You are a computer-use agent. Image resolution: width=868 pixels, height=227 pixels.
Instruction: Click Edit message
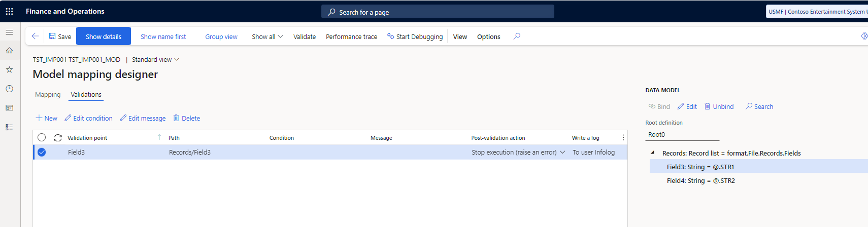coord(143,118)
